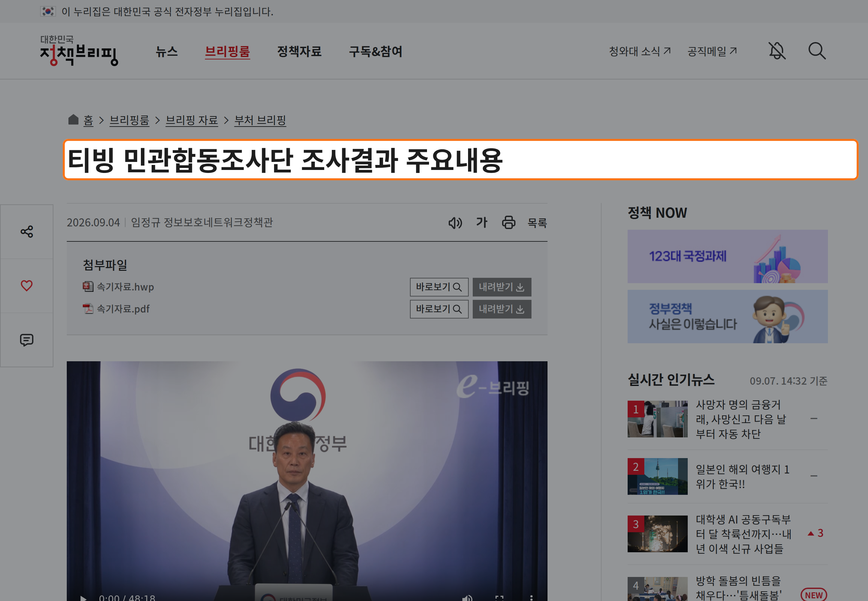This screenshot has width=868, height=601.
Task: Open the rank 1 news thumbnail
Action: pyautogui.click(x=657, y=419)
